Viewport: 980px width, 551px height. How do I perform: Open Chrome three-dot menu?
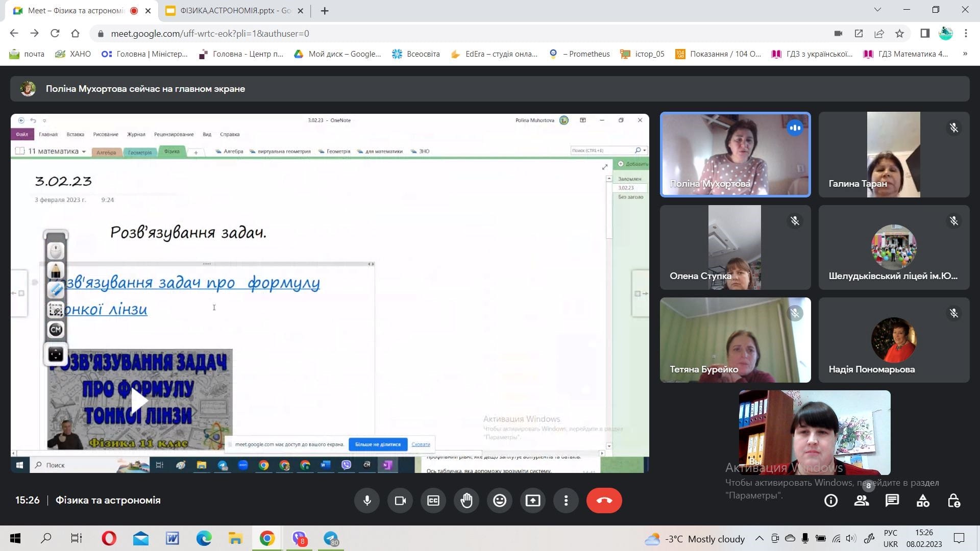point(966,34)
